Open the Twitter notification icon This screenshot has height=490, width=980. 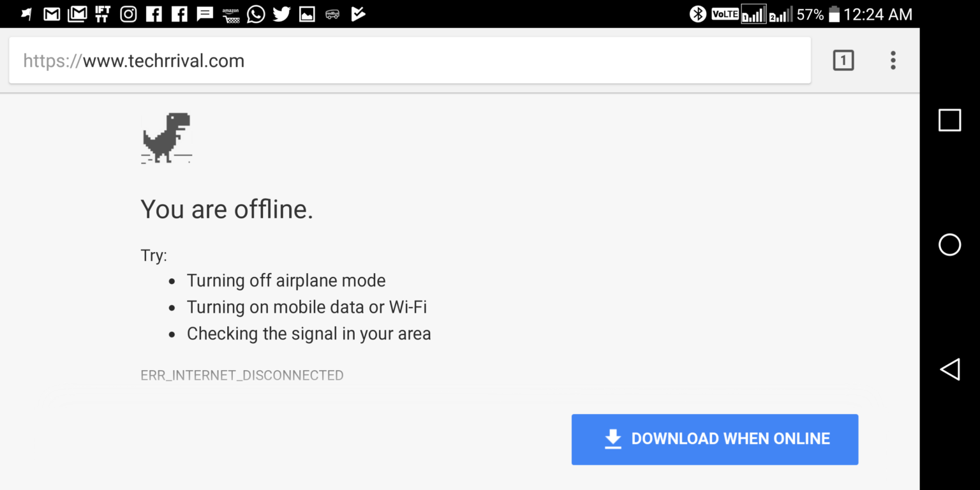[x=281, y=13]
